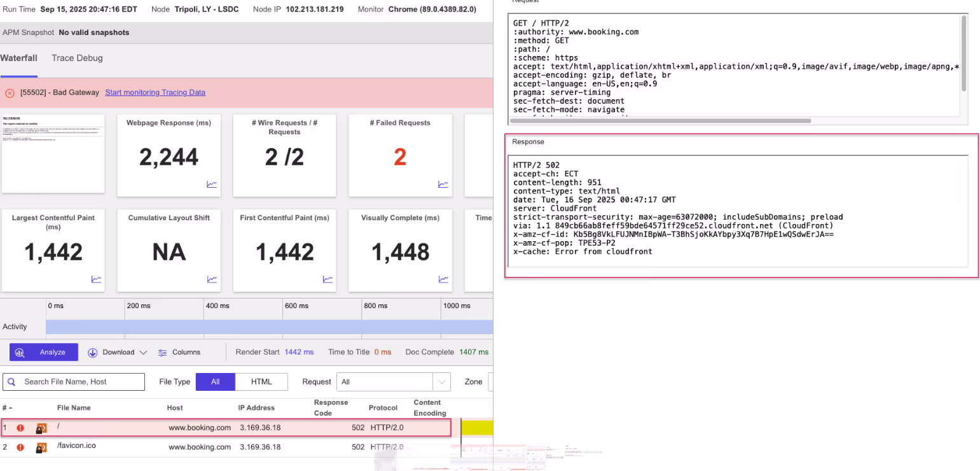Click the error icon in row 1
Screen dimensions: 980x471
(x=20, y=428)
